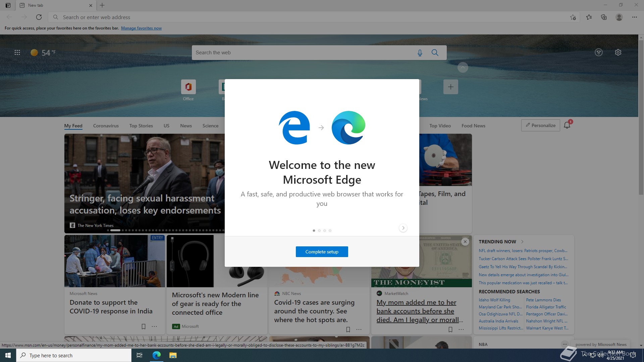Open Stringer harassment accusation story

[145, 204]
